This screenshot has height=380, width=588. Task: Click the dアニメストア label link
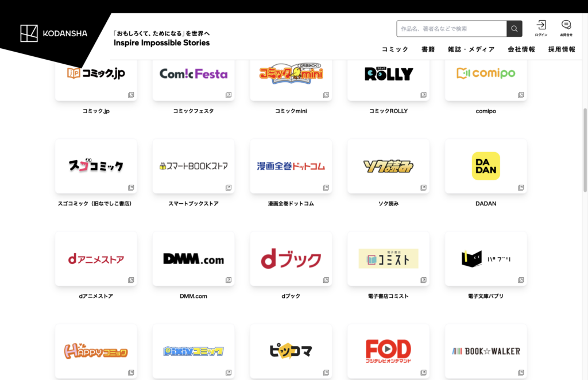(96, 296)
